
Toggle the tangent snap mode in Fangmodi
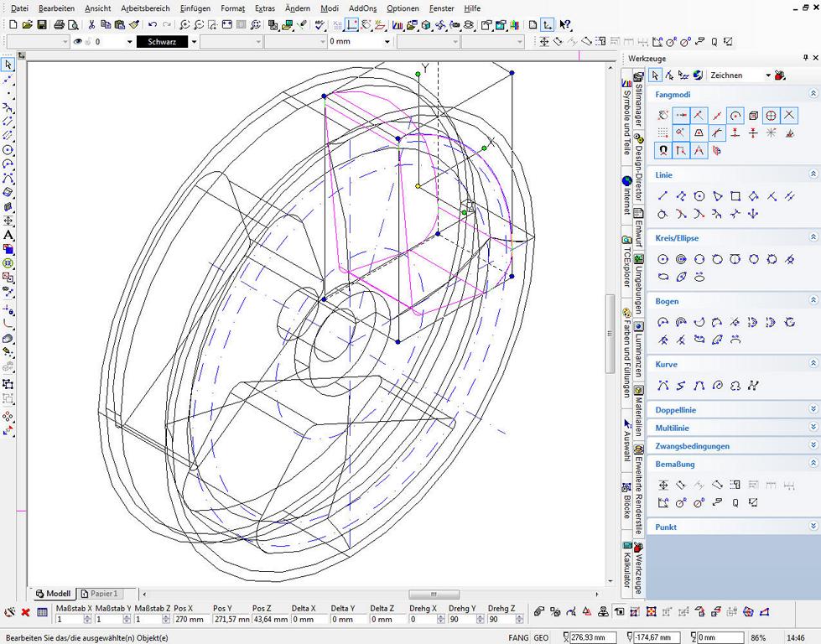(x=716, y=133)
